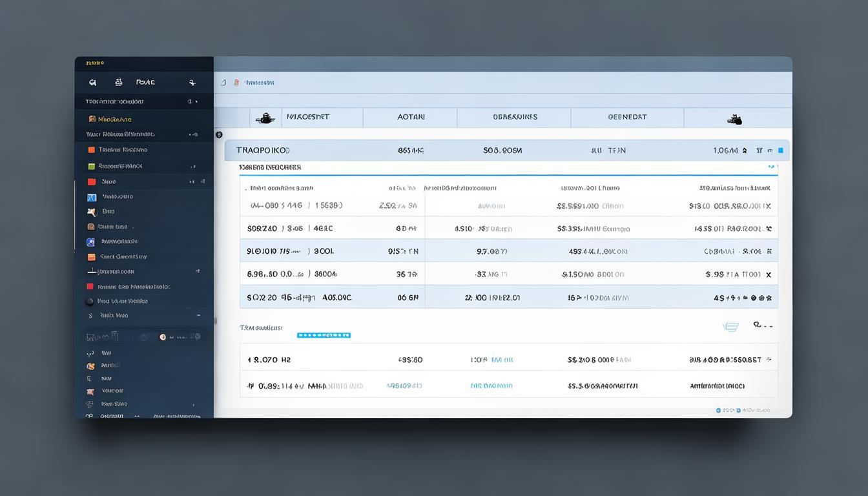Click the orange square icon in the sidebar

pos(91,150)
